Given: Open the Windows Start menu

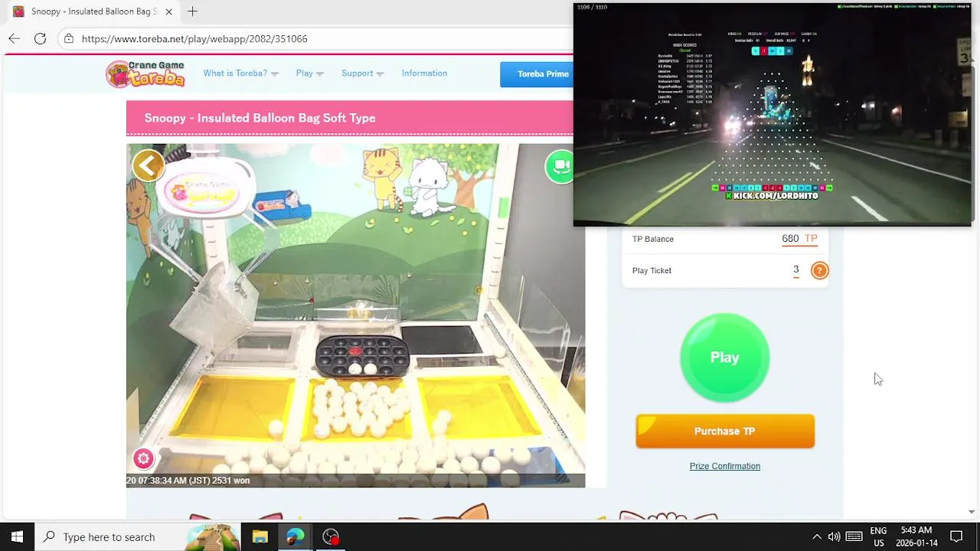Looking at the screenshot, I should pyautogui.click(x=17, y=536).
